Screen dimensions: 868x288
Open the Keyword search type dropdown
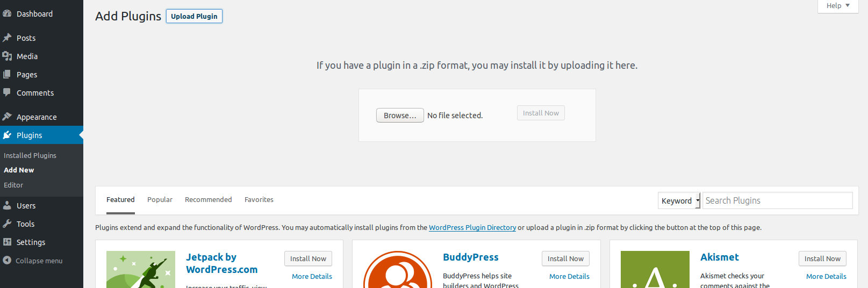point(679,200)
